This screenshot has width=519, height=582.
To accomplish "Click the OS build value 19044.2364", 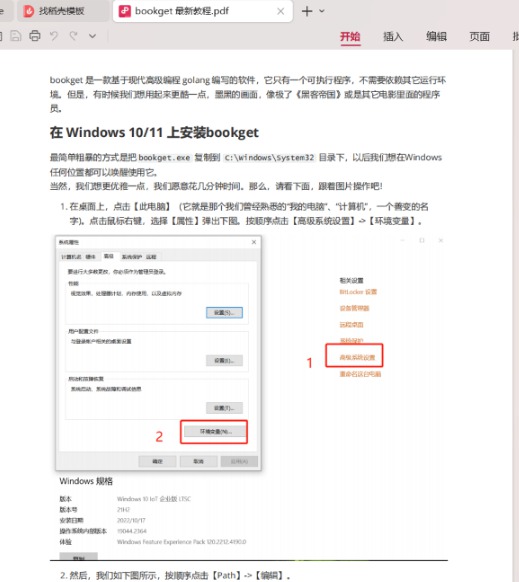I will [x=132, y=531].
